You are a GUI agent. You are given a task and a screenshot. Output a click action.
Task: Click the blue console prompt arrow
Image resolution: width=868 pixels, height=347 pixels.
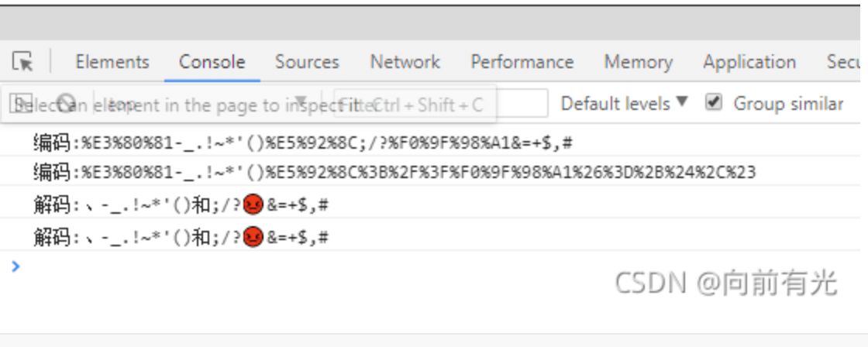[x=15, y=266]
